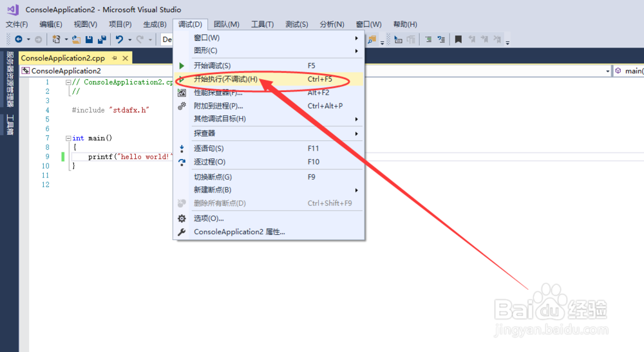Open the 生成(B) menu
The width and height of the screenshot is (644, 352).
click(x=155, y=24)
